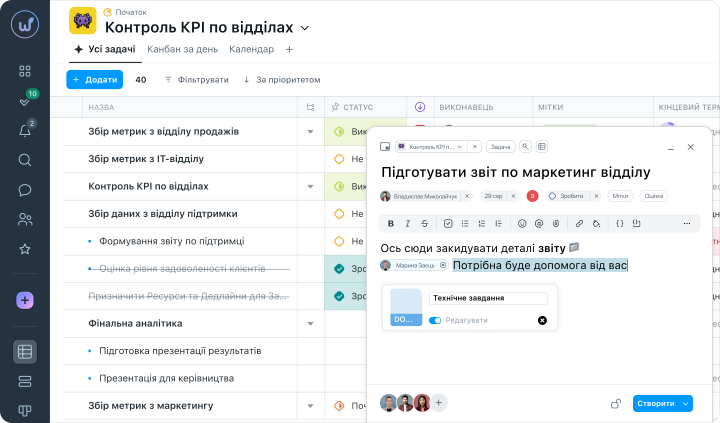Open search from the left sidebar
The height and width of the screenshot is (423, 720).
click(25, 160)
